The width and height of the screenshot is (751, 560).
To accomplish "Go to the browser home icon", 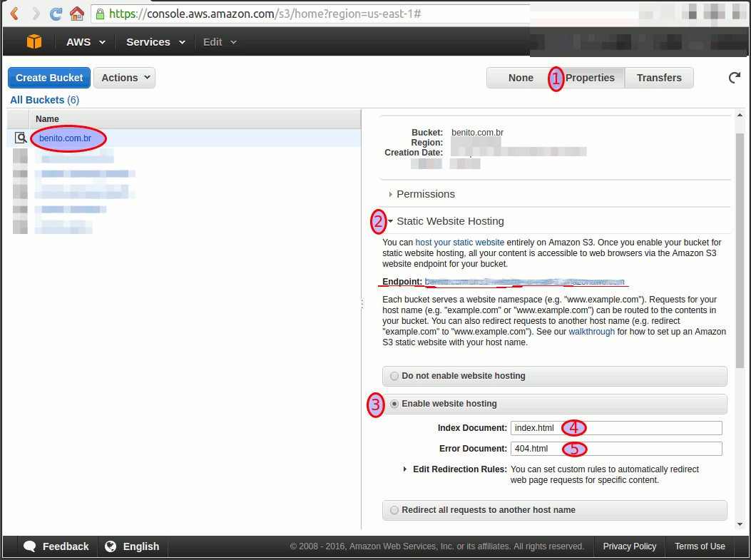I will click(x=76, y=14).
